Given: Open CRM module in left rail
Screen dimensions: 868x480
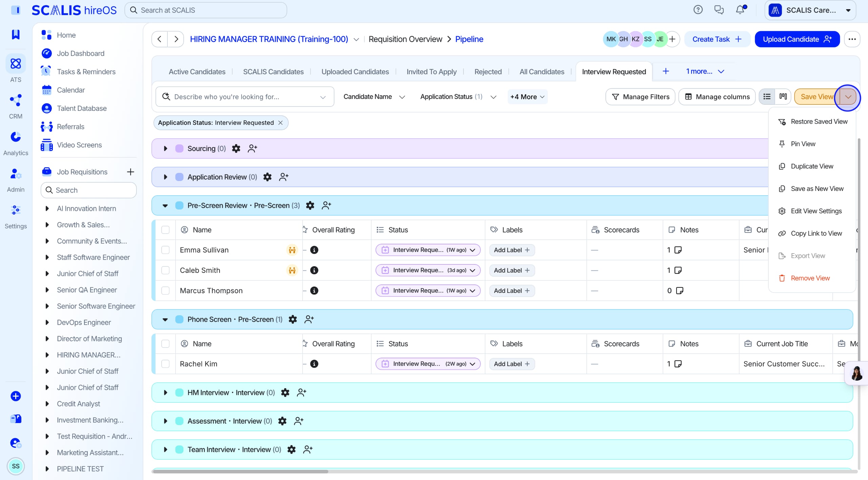Looking at the screenshot, I should coord(16,106).
